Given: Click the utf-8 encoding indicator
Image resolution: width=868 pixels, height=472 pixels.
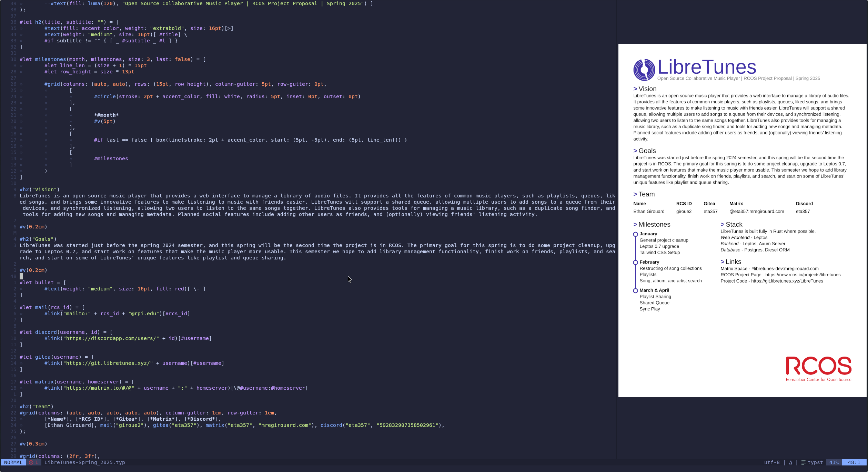Looking at the screenshot, I should [x=771, y=462].
